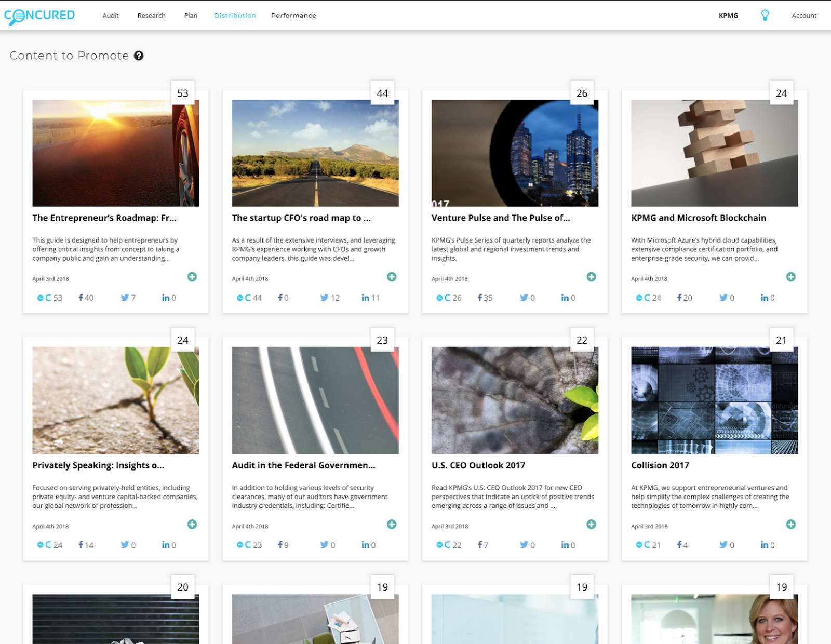Click Twitter icon on Venture Pulse card
The height and width of the screenshot is (644, 831).
click(524, 298)
